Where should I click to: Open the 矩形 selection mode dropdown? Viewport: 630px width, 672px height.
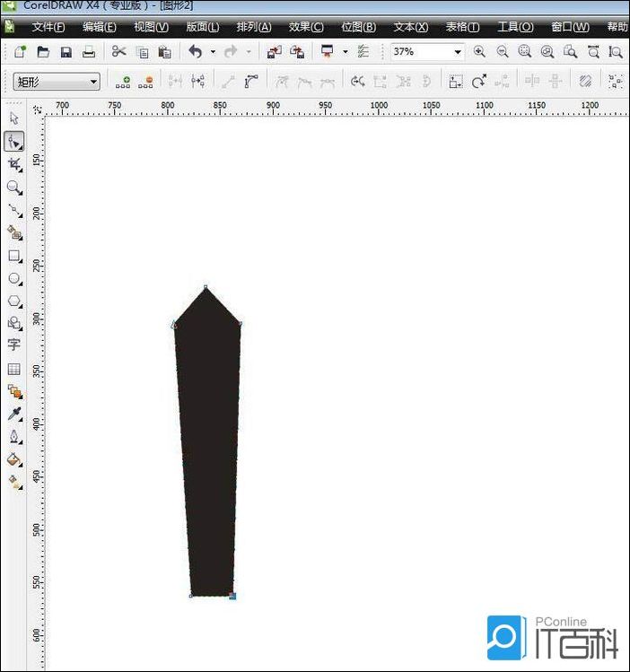[57, 82]
